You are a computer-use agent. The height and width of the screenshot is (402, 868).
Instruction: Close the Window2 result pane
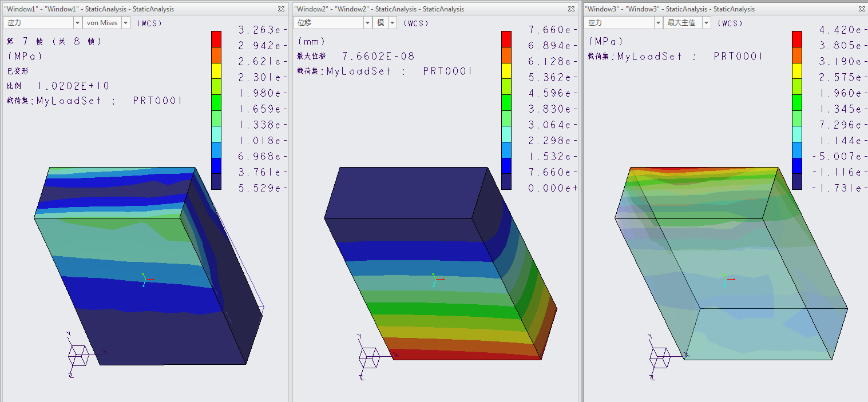[x=571, y=9]
